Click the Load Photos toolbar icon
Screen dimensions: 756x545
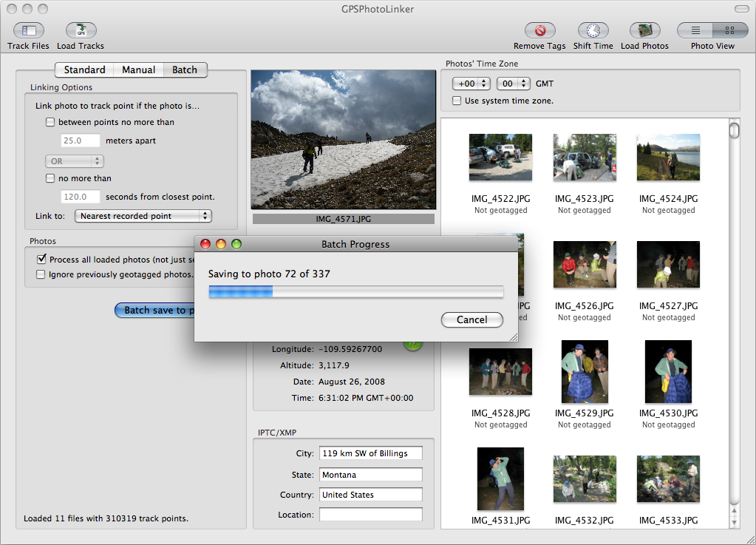(644, 30)
